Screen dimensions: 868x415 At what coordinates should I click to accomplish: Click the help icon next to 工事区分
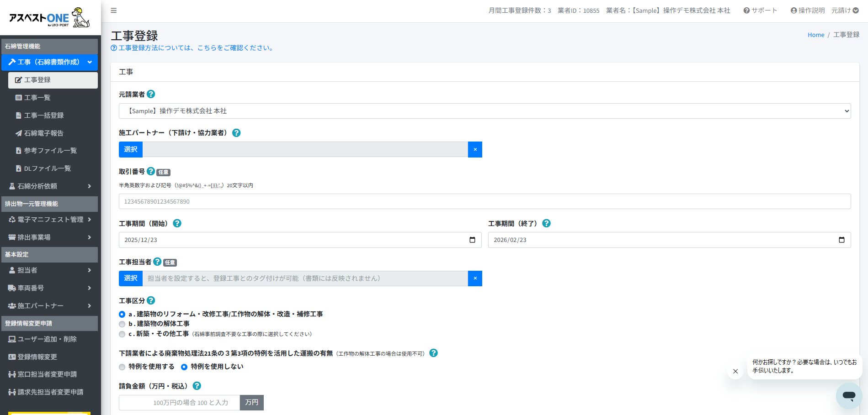coord(151,300)
